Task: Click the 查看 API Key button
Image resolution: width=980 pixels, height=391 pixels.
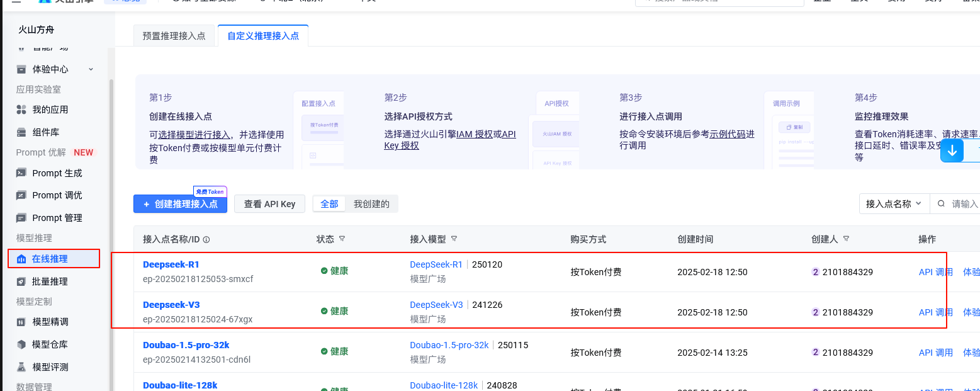Action: 269,204
